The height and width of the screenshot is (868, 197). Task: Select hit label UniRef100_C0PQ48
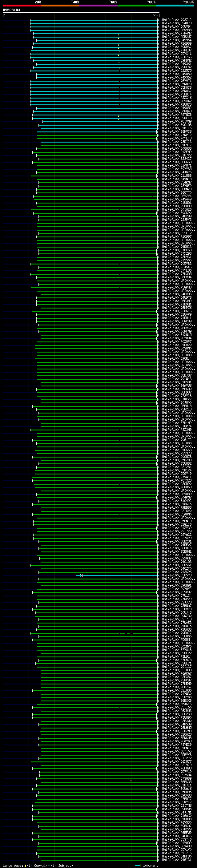[x=177, y=111]
